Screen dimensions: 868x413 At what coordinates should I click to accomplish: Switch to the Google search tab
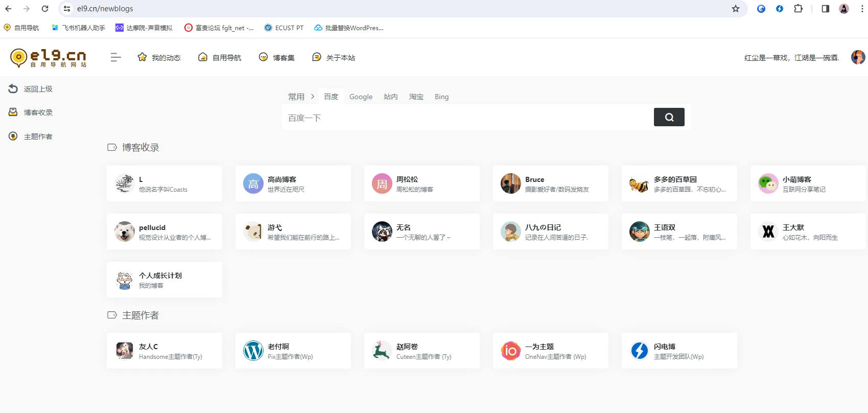point(361,97)
